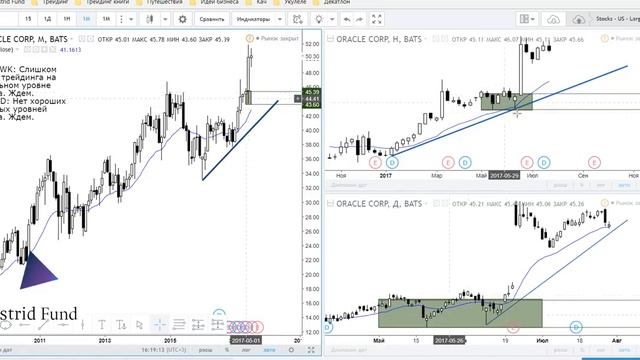The height and width of the screenshot is (360, 640).
Task: Click the ORACLE CORP, Н, BATS title
Action: [x=379, y=39]
